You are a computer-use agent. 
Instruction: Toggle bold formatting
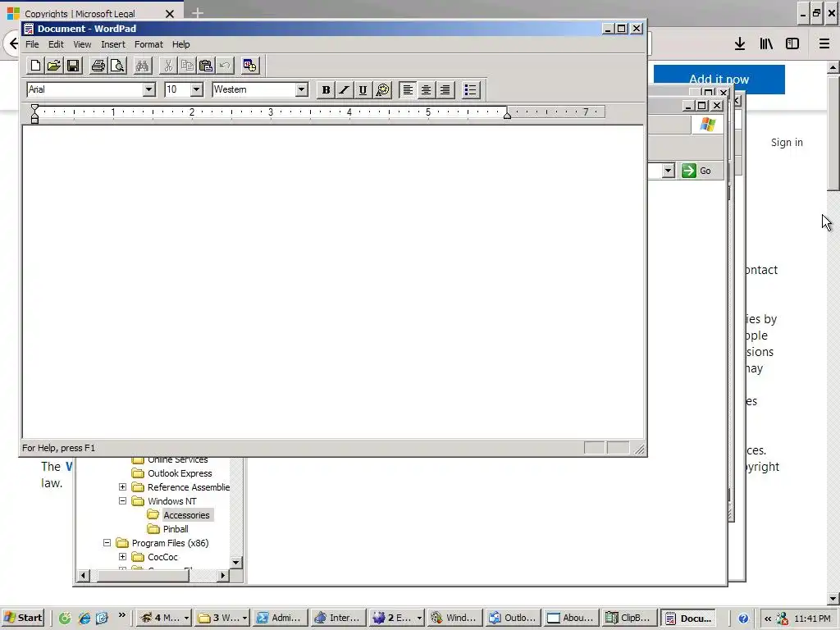(326, 90)
